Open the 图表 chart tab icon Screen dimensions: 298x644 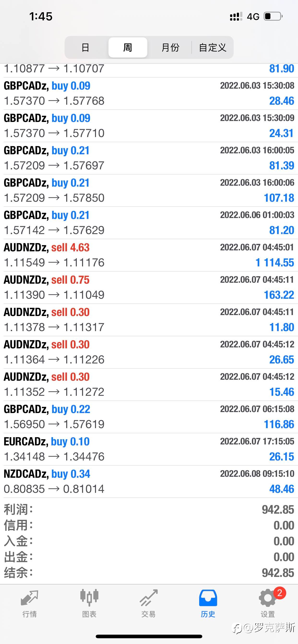coord(89,598)
